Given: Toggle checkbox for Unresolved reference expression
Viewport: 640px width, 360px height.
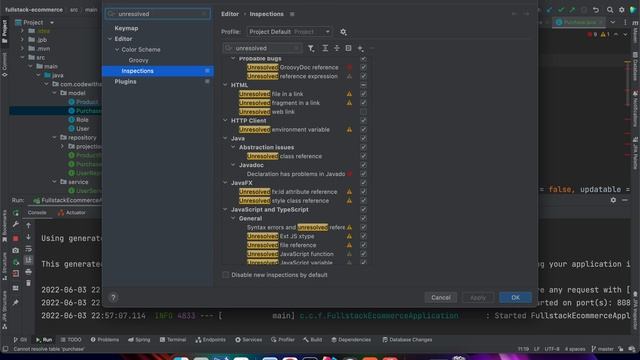Looking at the screenshot, I should [x=363, y=76].
